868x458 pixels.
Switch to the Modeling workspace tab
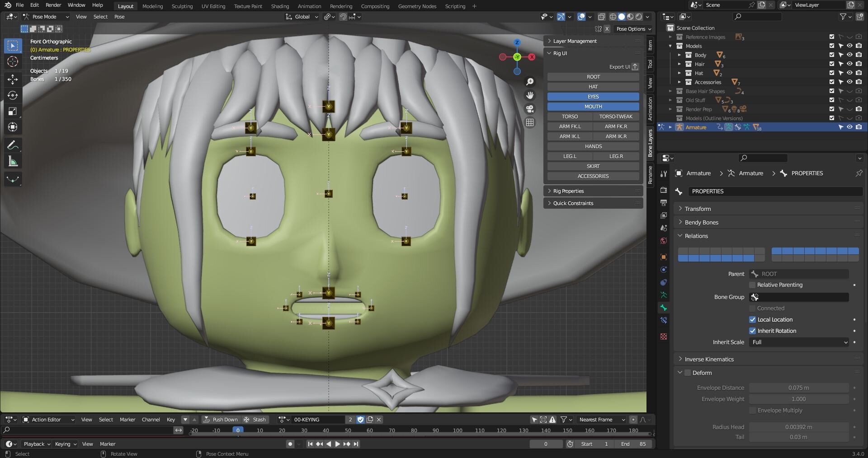click(x=152, y=6)
